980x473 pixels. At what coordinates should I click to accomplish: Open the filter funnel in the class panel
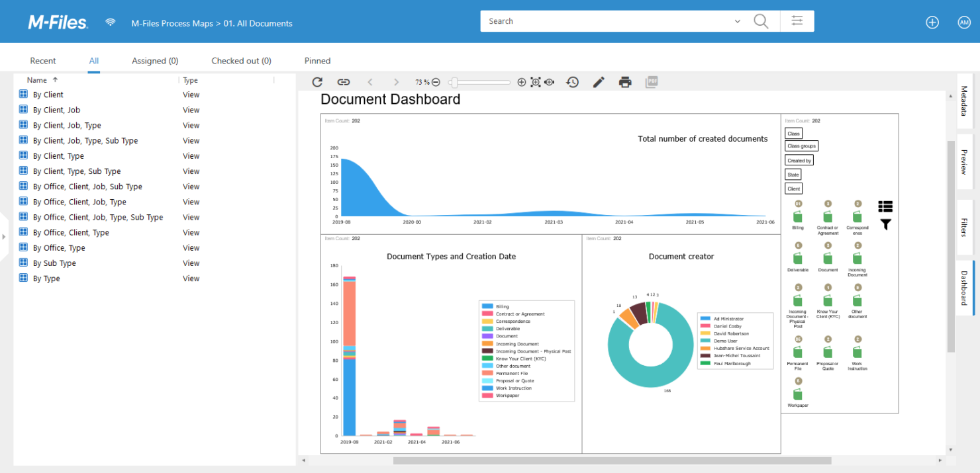tap(885, 224)
